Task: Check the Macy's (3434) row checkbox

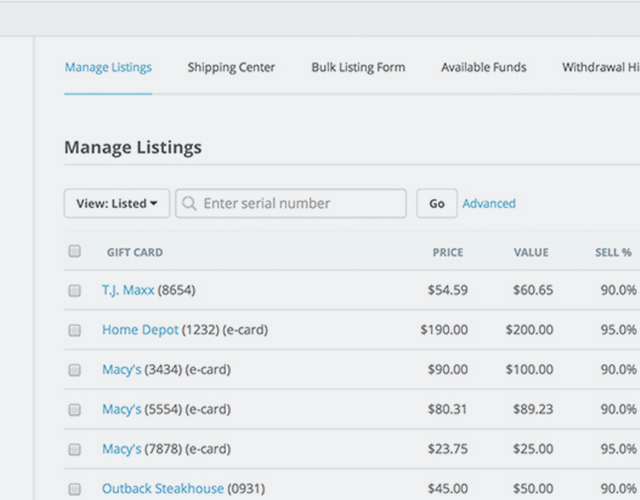Action: pyautogui.click(x=75, y=370)
